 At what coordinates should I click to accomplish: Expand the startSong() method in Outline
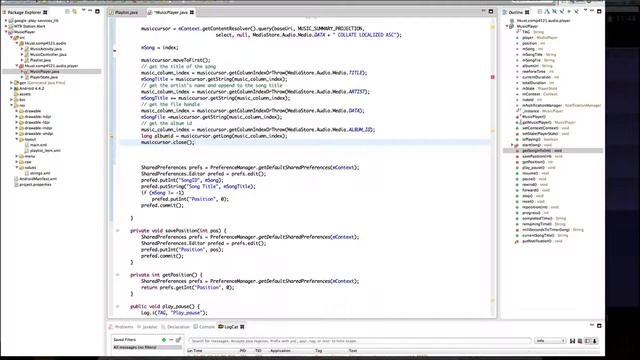[512, 145]
